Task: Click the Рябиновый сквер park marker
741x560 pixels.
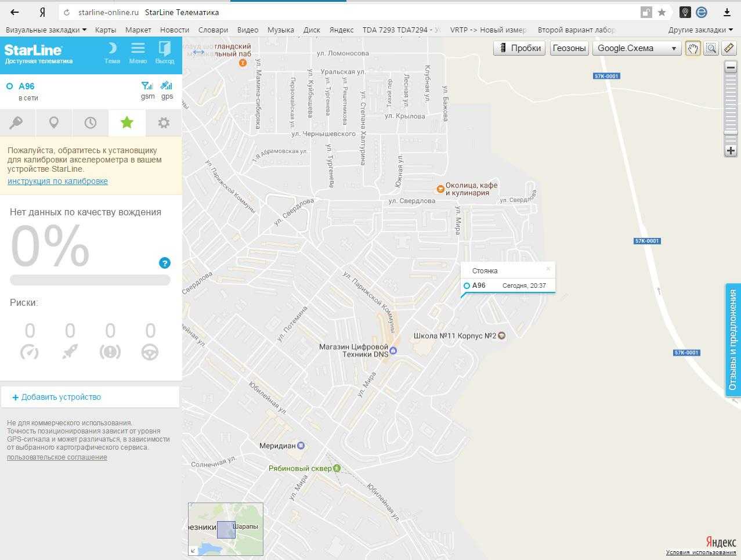Action: pos(337,468)
